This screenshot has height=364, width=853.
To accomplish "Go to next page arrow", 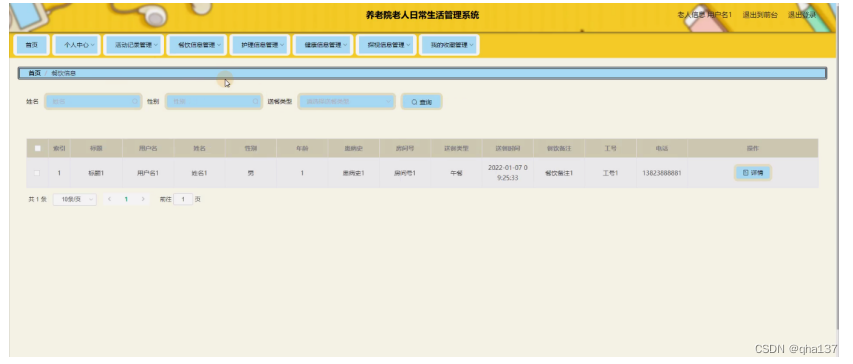I will pyautogui.click(x=143, y=200).
